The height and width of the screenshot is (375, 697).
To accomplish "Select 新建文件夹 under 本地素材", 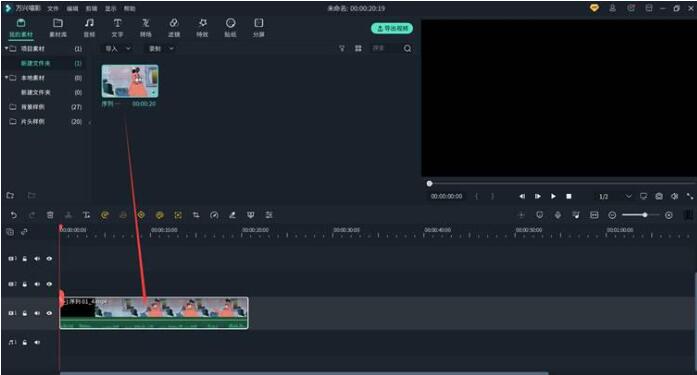I will click(36, 92).
